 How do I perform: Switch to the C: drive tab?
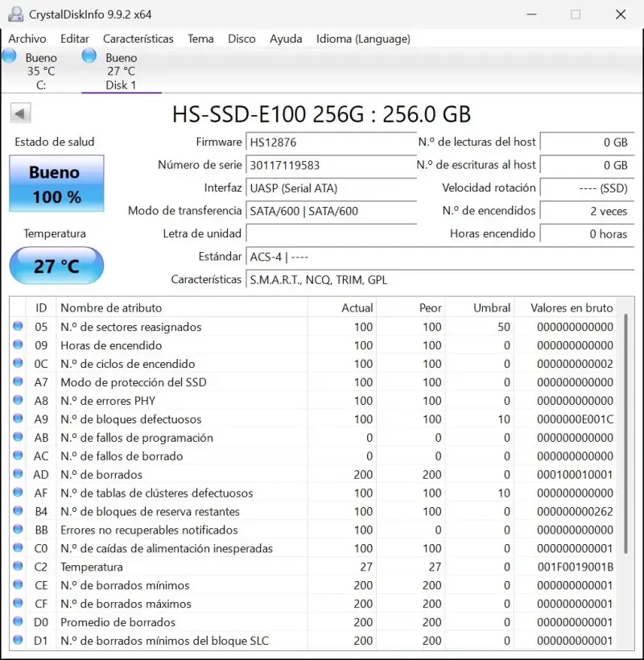coord(41,71)
